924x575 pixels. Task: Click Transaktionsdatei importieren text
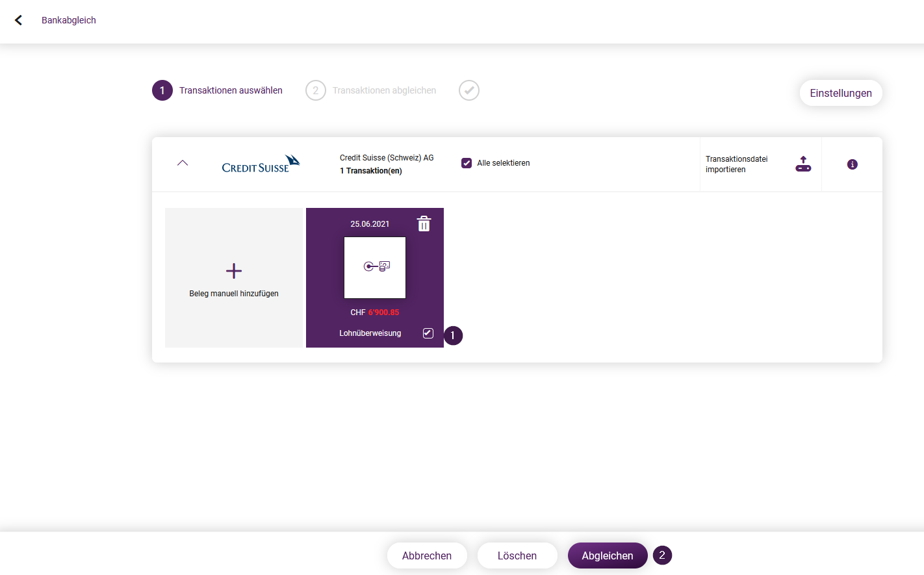pyautogui.click(x=737, y=164)
